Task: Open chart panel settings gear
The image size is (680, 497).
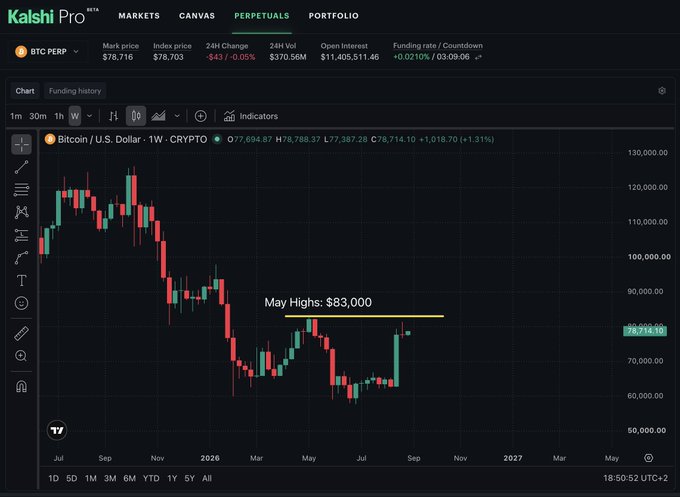Action: 662,91
